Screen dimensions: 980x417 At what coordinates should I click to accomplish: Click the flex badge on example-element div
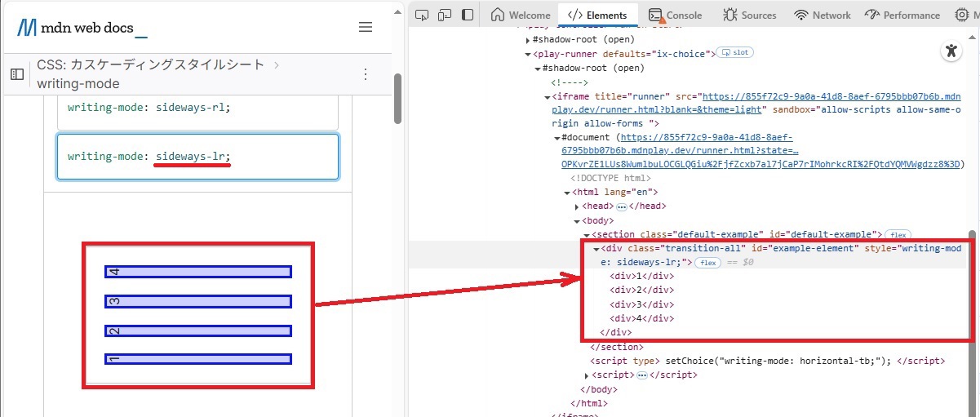point(707,263)
